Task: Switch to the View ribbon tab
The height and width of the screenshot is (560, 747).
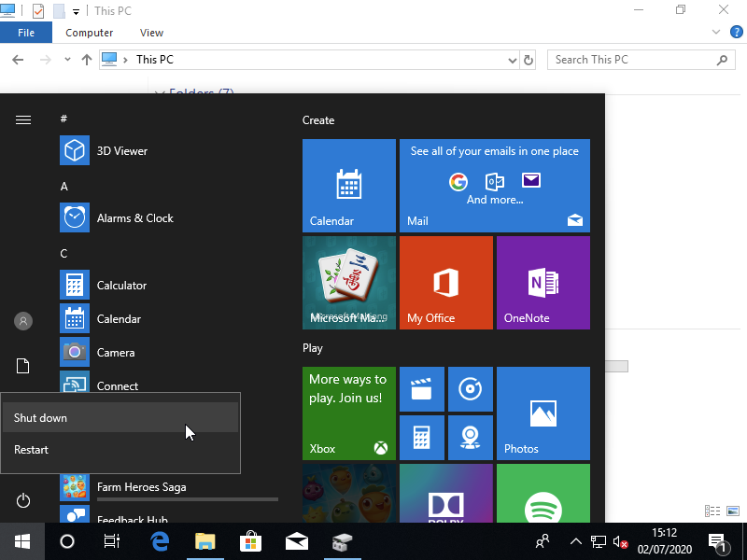Action: pos(151,33)
